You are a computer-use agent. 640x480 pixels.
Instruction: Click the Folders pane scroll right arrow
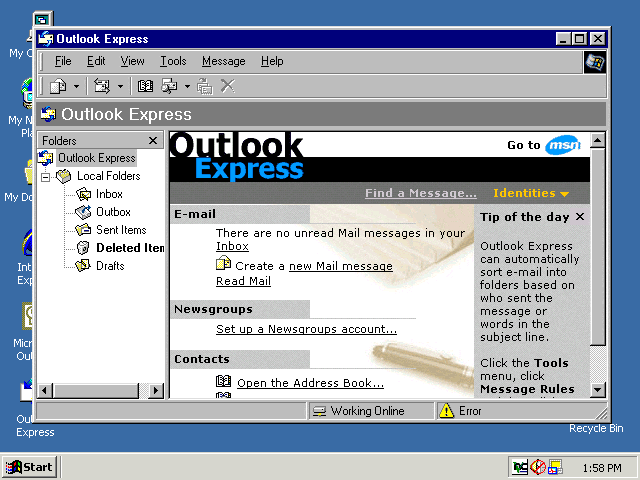pos(156,391)
